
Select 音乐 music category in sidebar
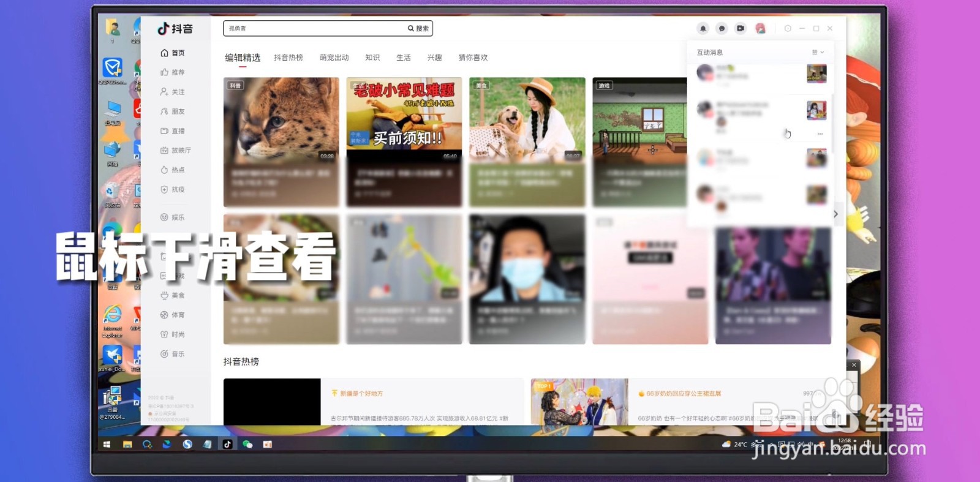[173, 354]
